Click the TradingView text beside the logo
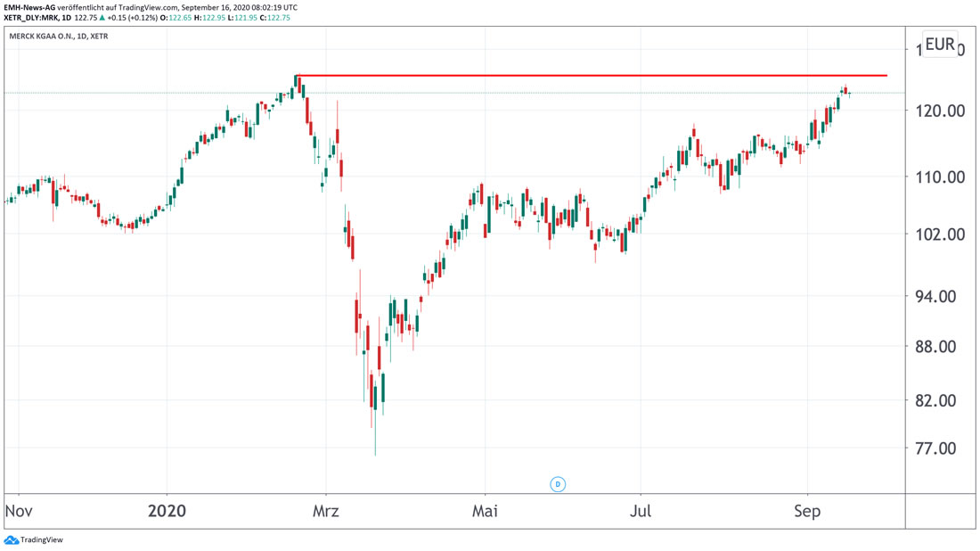 41,540
